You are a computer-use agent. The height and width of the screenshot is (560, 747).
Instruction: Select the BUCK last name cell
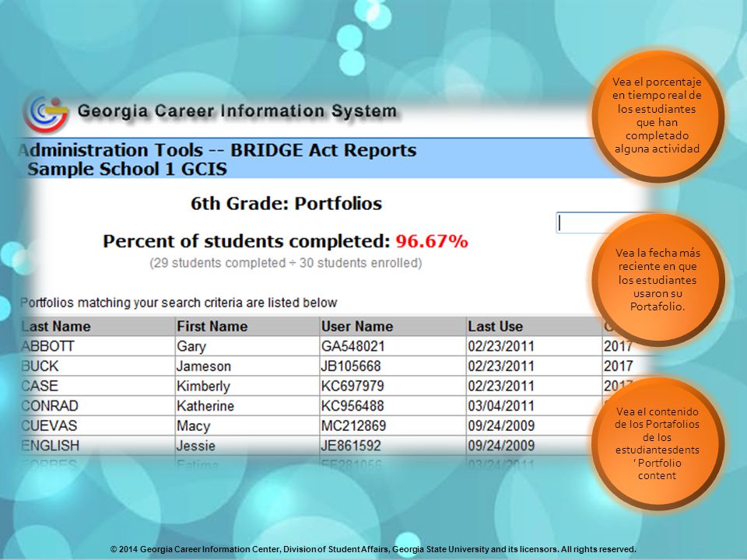40,366
